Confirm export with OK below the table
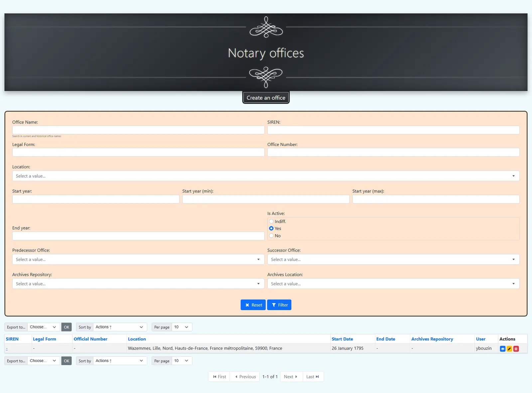This screenshot has height=393, width=532. (x=66, y=361)
